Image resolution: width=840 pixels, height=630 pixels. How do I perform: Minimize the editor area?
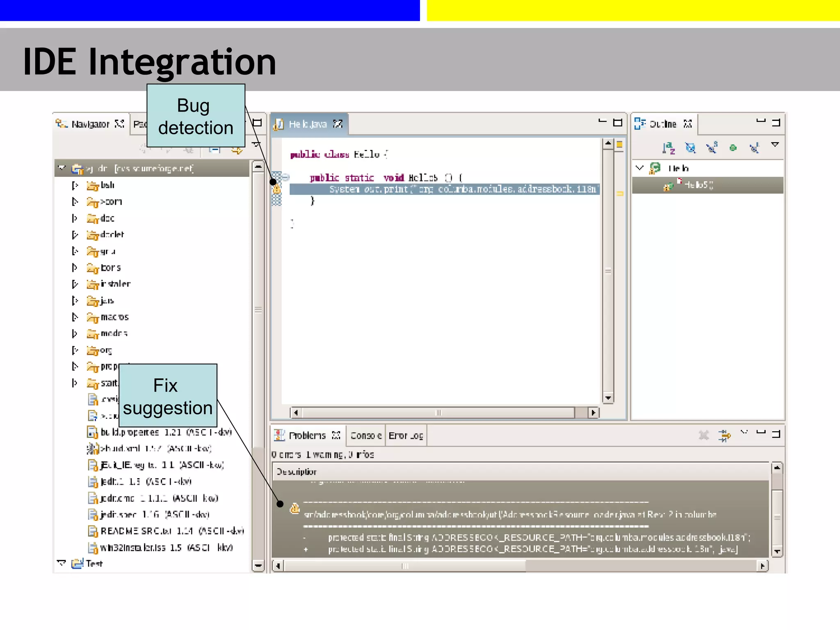point(602,121)
